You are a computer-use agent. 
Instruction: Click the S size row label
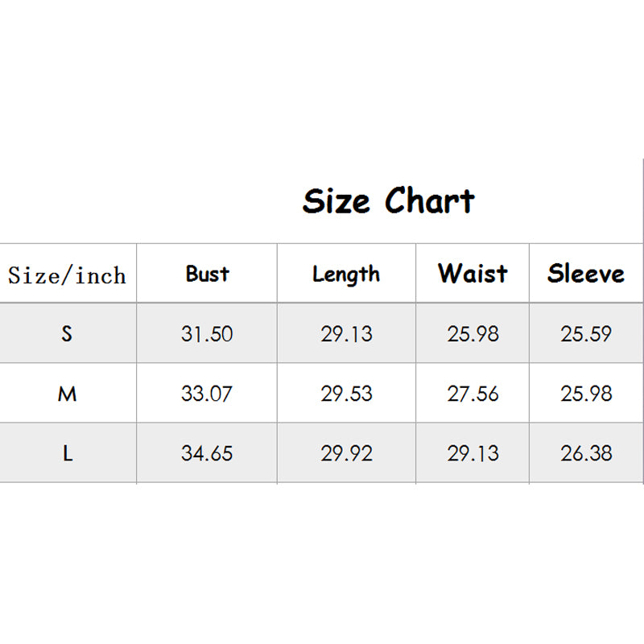point(67,333)
